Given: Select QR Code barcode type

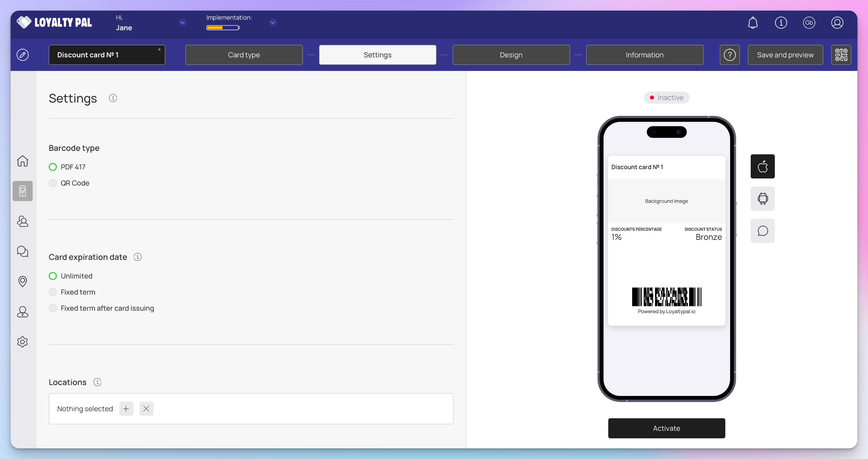Looking at the screenshot, I should point(53,183).
